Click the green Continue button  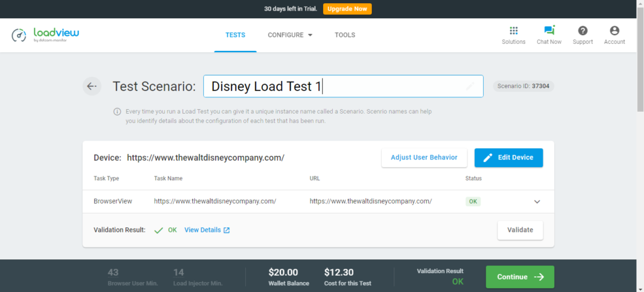[520, 277]
